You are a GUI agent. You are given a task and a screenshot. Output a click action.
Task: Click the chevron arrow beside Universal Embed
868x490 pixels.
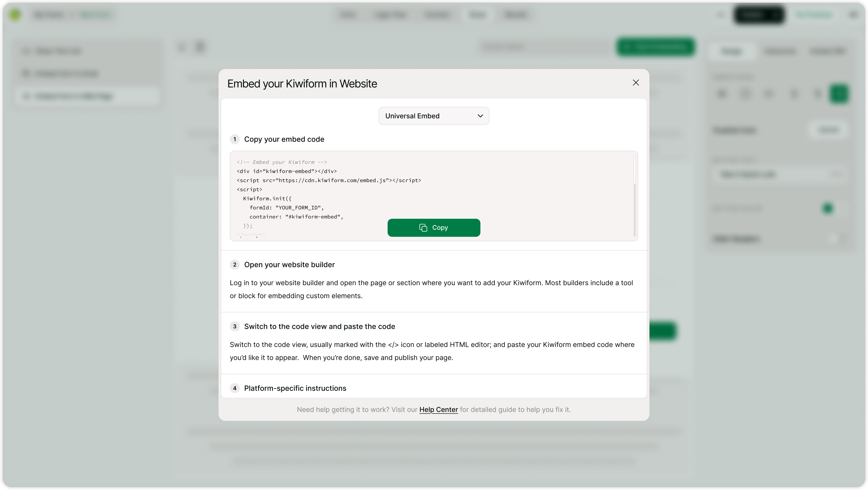[480, 116]
